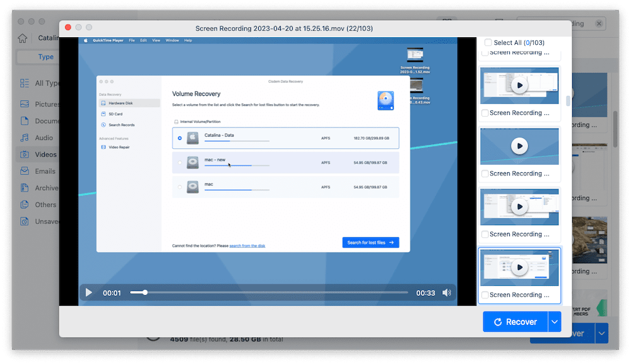
Task: Select the All Types category icon
Action: 25,83
